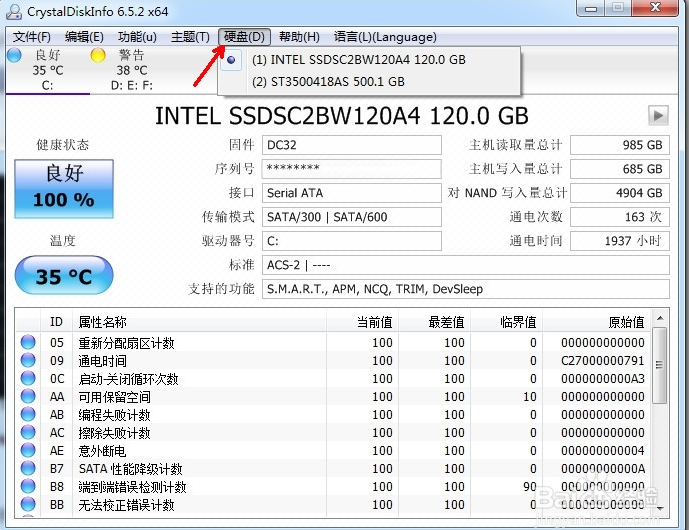Switch to the C: drive tab

47,70
